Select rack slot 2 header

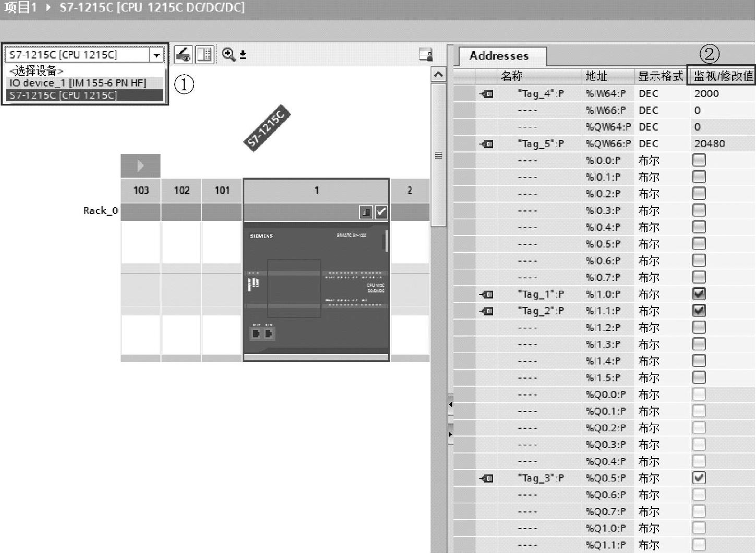[x=410, y=191]
